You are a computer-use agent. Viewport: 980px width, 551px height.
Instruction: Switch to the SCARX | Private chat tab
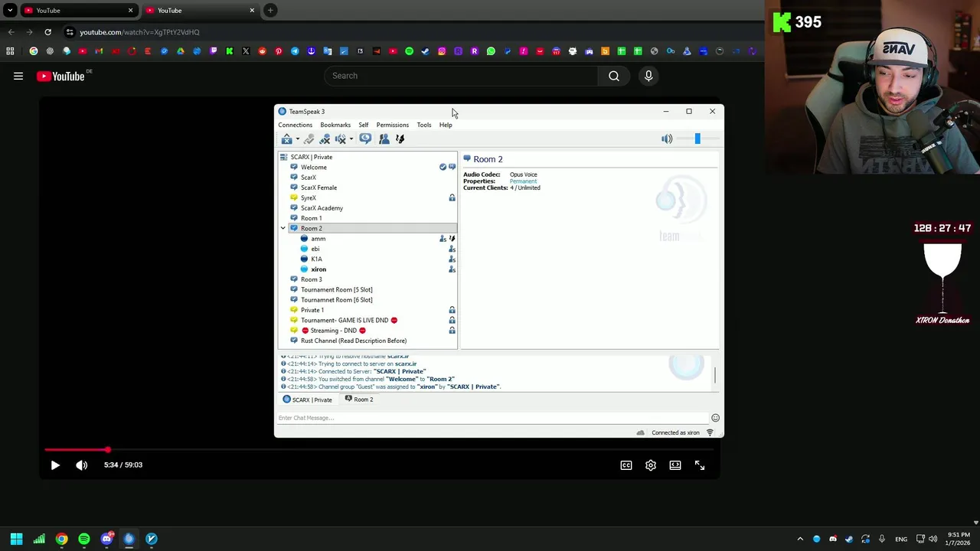tap(308, 399)
